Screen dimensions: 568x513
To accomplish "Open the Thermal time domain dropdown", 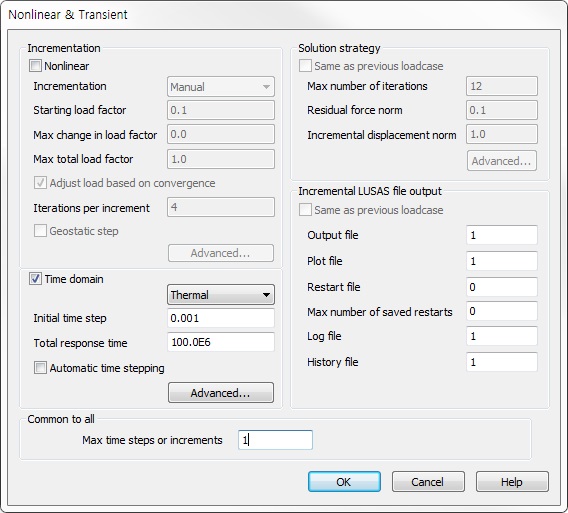I will click(221, 295).
